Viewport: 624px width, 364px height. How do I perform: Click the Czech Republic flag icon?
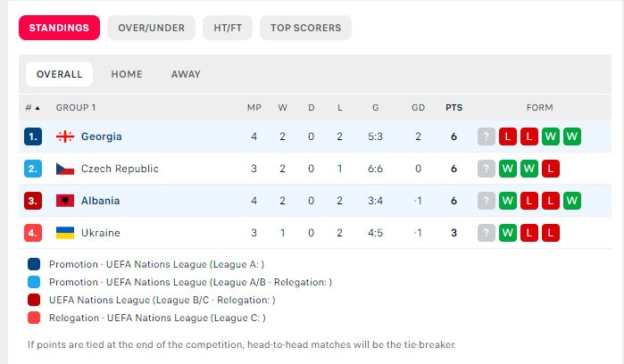(x=65, y=169)
